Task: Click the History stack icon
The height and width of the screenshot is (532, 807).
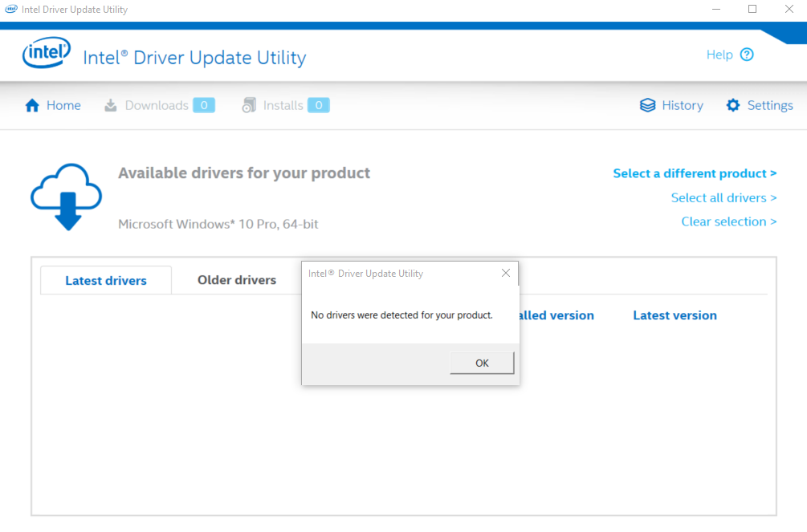Action: (x=647, y=105)
